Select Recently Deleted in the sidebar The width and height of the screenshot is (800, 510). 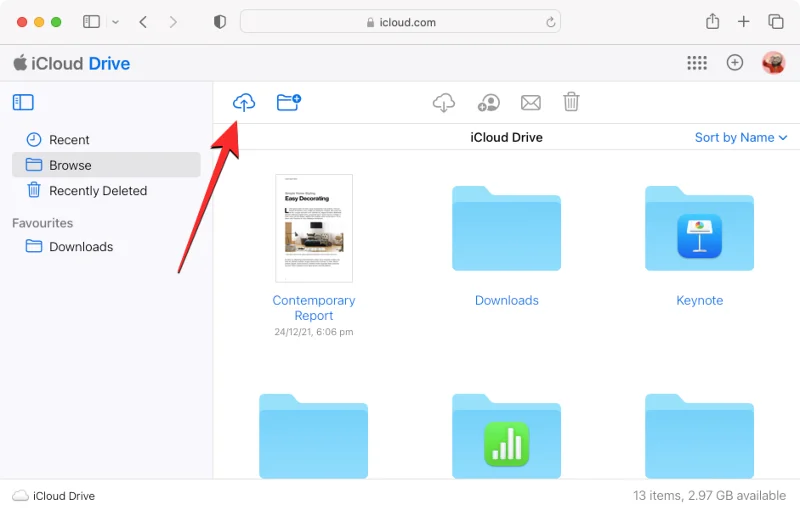pyautogui.click(x=97, y=191)
